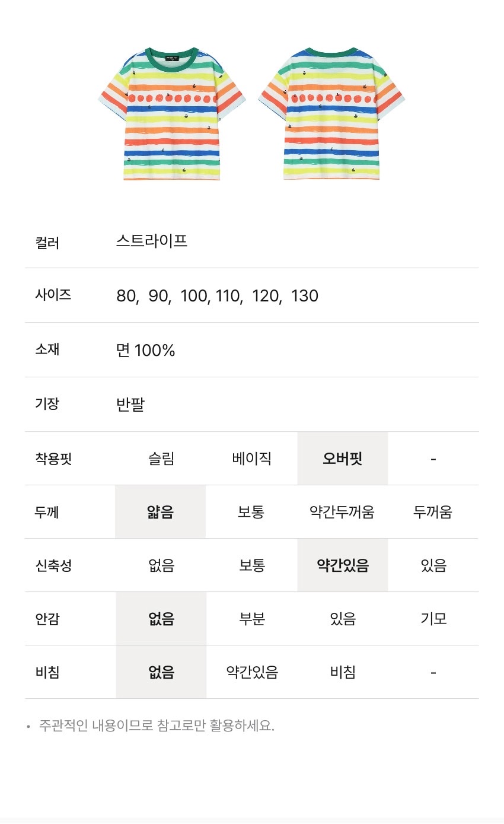Select 없음 in the 신축성 row

[x=161, y=565]
